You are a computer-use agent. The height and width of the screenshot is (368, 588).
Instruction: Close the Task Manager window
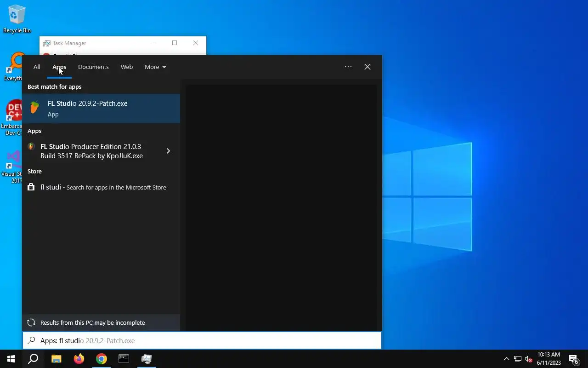click(x=196, y=43)
